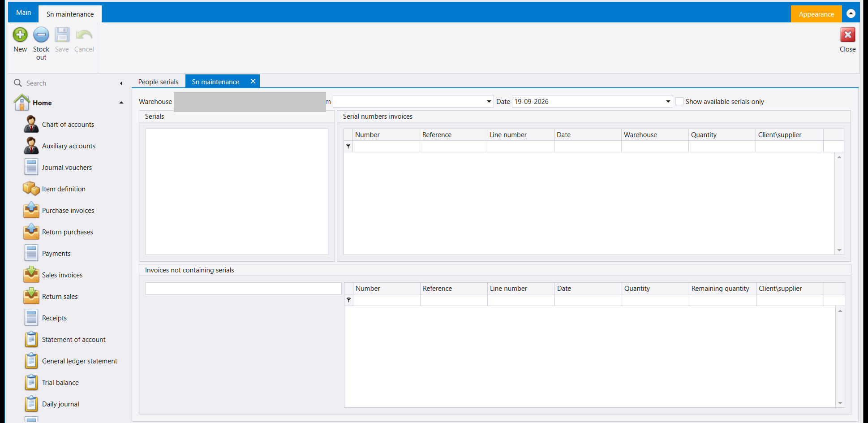Switch to the People serials tab
Image resolution: width=868 pixels, height=423 pixels.
pyautogui.click(x=158, y=82)
